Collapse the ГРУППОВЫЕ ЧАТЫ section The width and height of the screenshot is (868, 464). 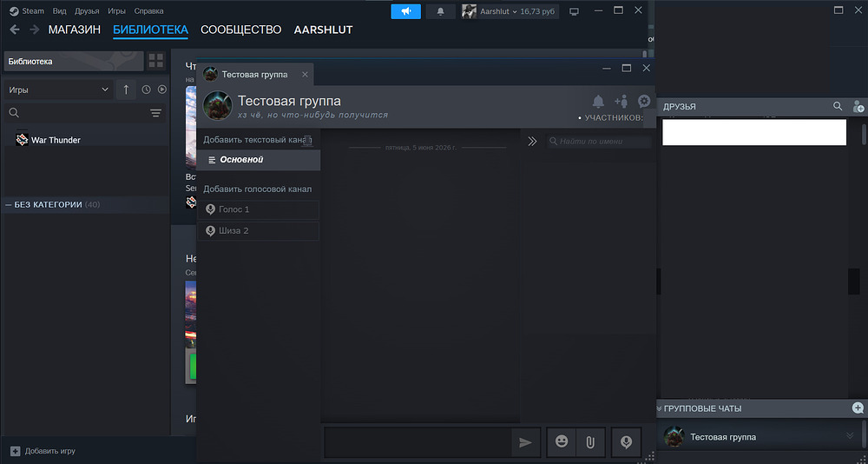click(660, 408)
